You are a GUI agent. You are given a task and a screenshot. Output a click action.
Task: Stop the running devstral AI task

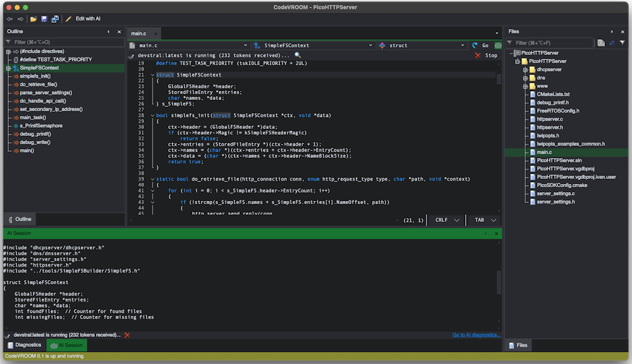[486, 56]
